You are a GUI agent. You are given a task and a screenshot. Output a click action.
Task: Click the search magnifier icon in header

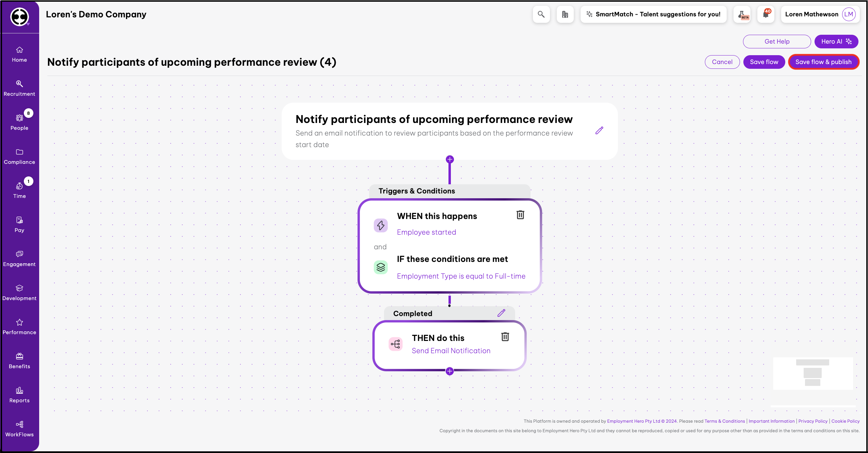pos(541,14)
